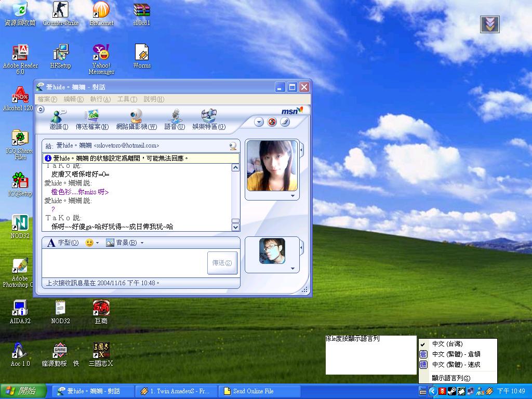The image size is (532, 399).
Task: Open the emoticon picker dropdown
Action: [97, 243]
